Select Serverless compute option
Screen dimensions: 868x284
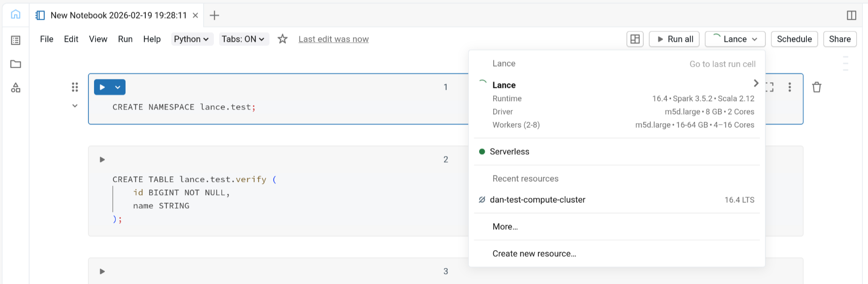(509, 151)
